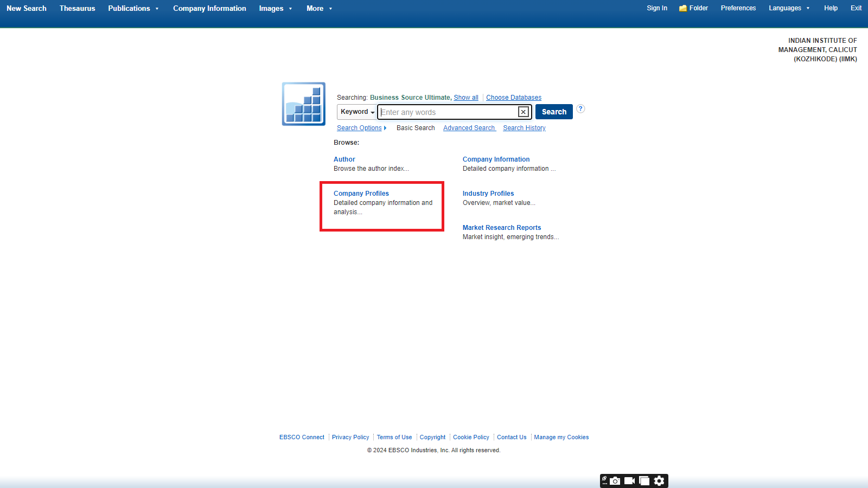Open the Advanced Search link

469,128
